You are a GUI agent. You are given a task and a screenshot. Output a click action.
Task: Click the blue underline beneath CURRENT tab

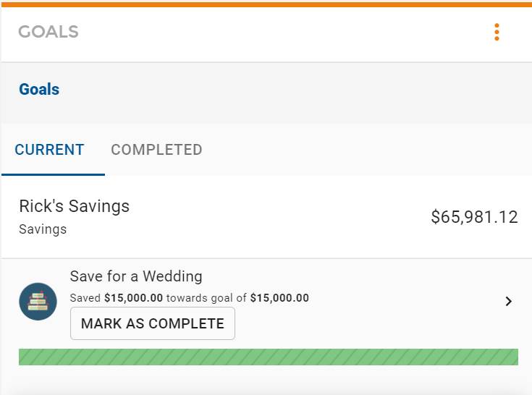click(x=53, y=174)
